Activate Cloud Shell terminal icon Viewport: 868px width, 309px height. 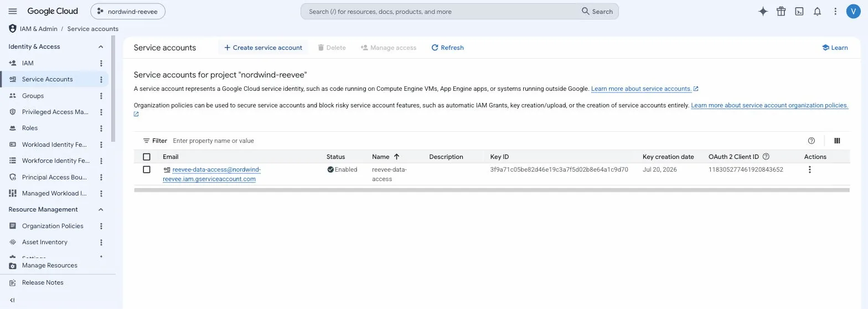pyautogui.click(x=799, y=11)
